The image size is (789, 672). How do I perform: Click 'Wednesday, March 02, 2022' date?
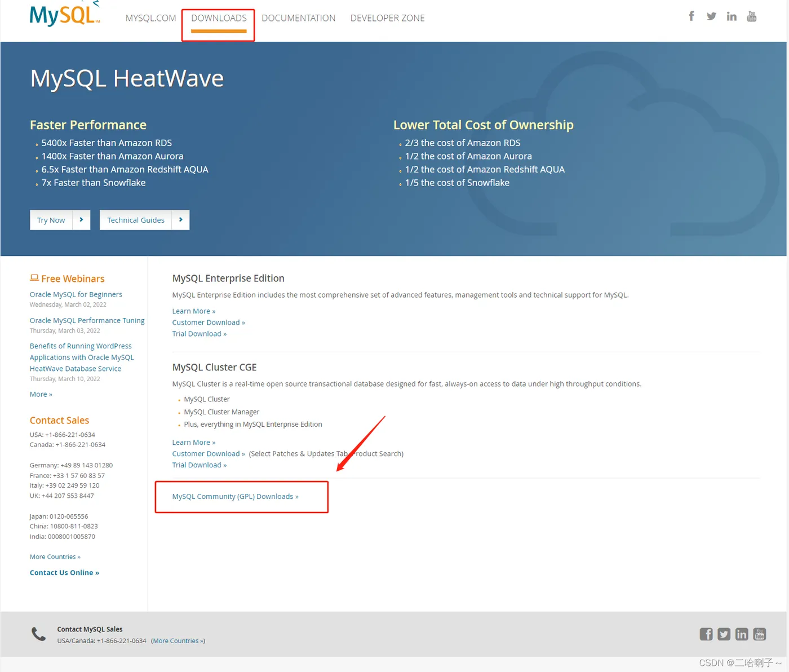pyautogui.click(x=68, y=304)
